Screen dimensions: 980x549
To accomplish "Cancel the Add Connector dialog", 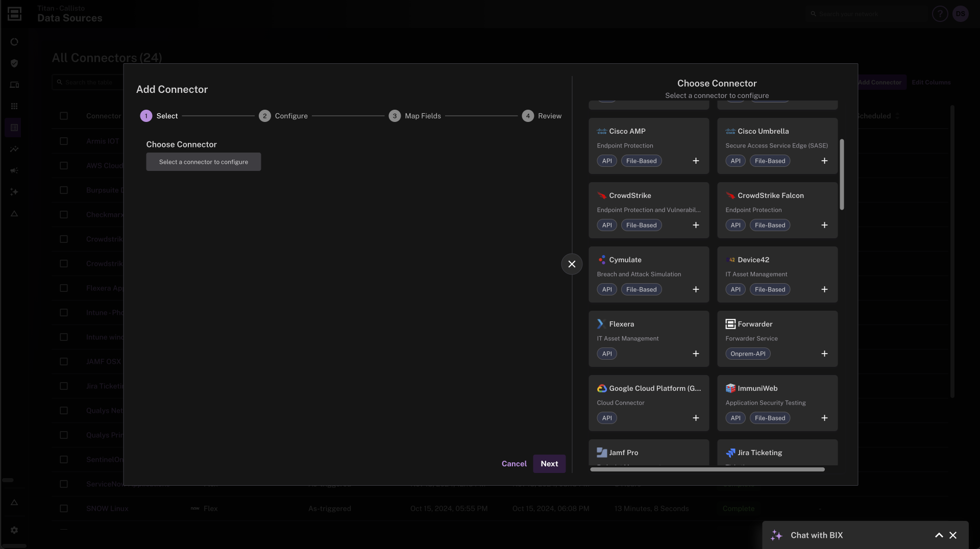I will (x=514, y=464).
